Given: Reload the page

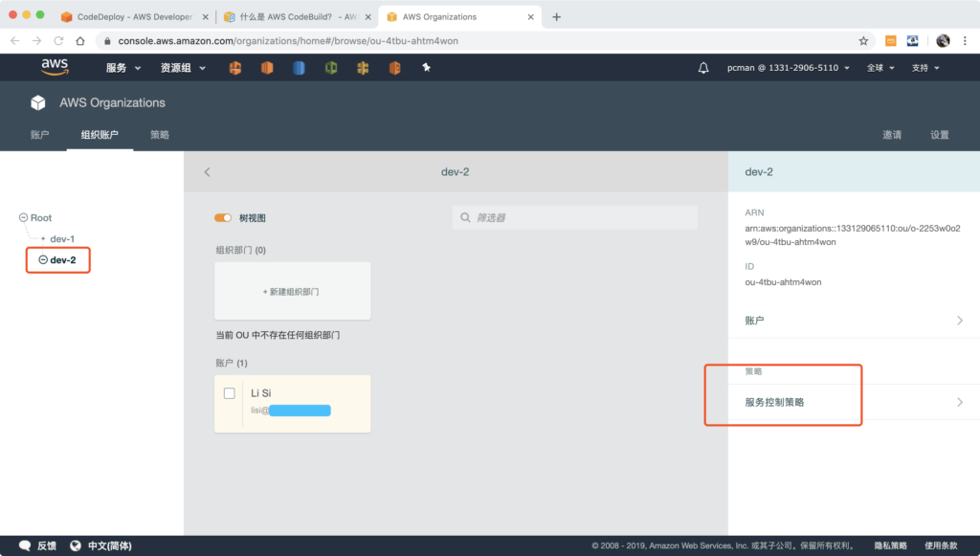Looking at the screenshot, I should coord(58,41).
